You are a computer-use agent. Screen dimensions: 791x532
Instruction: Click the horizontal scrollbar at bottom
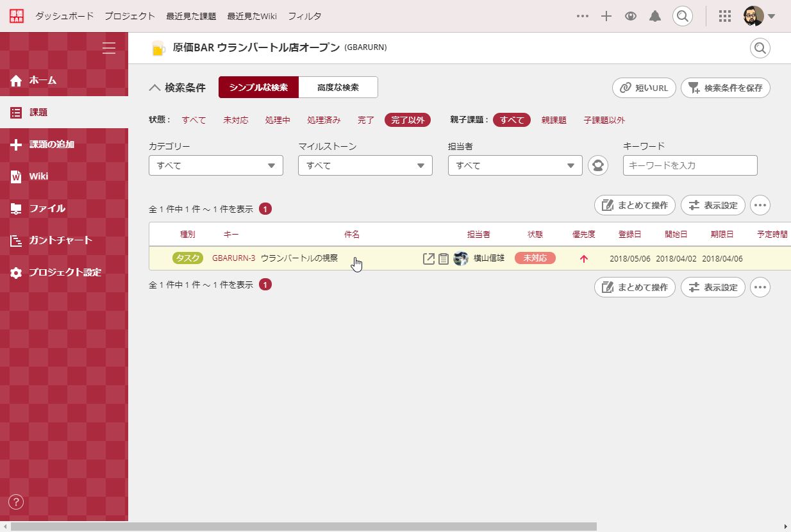coord(303,526)
